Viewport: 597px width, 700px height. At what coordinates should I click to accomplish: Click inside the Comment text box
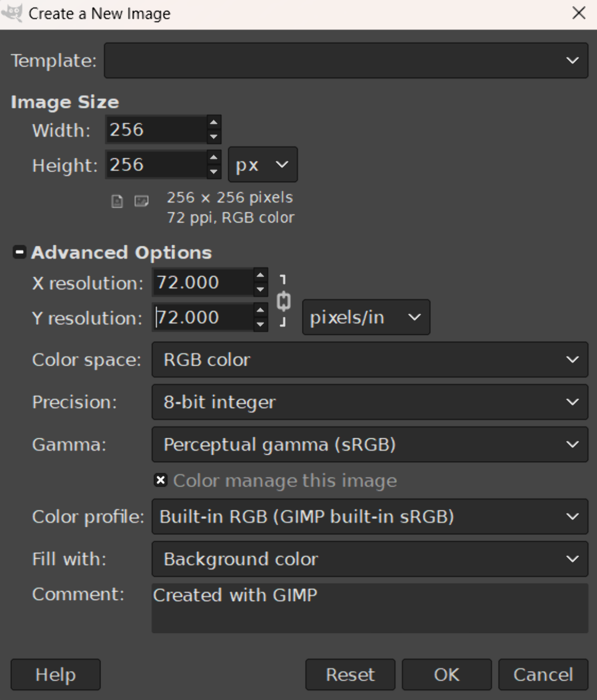370,608
